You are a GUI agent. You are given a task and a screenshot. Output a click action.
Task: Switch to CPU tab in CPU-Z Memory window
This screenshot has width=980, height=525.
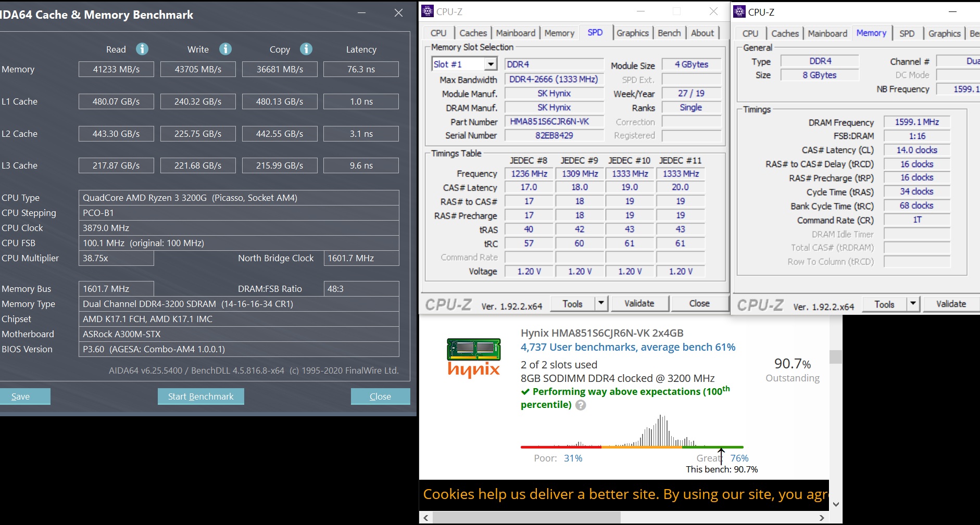(x=750, y=34)
